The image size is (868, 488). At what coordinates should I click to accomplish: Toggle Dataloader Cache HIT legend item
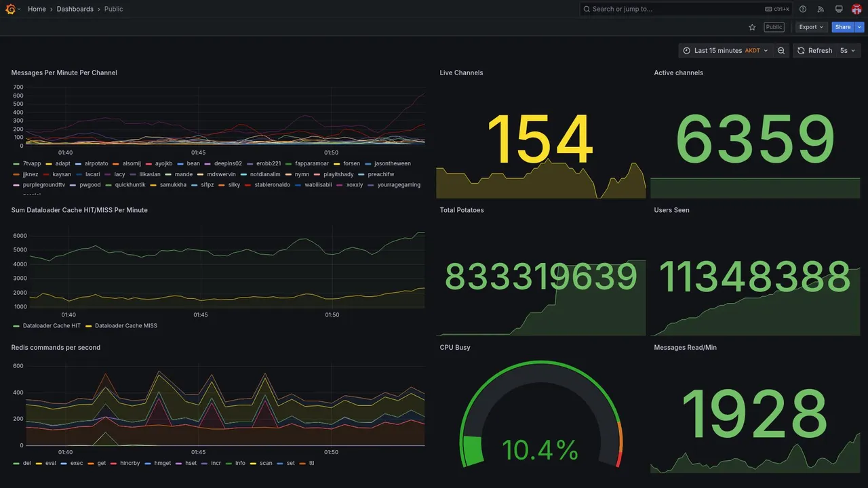point(52,325)
